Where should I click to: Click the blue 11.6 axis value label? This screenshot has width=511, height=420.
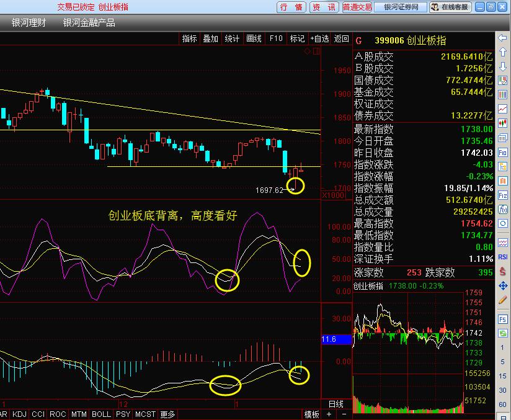(x=336, y=339)
